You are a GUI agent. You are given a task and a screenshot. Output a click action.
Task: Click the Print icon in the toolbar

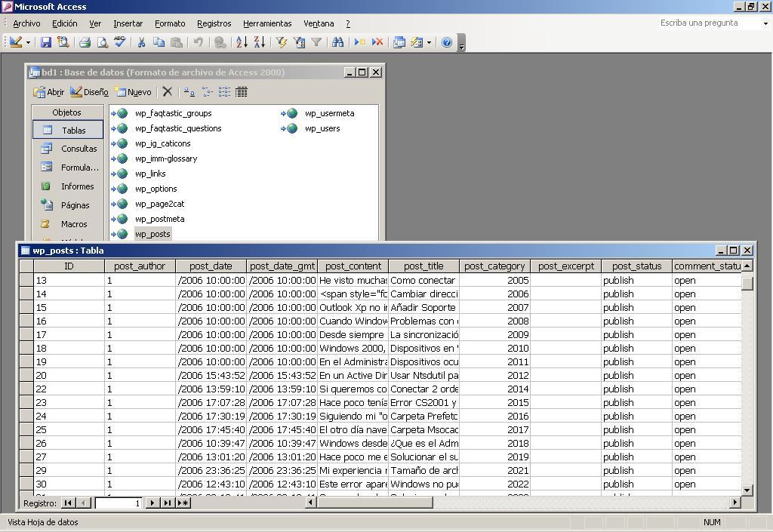coord(85,43)
